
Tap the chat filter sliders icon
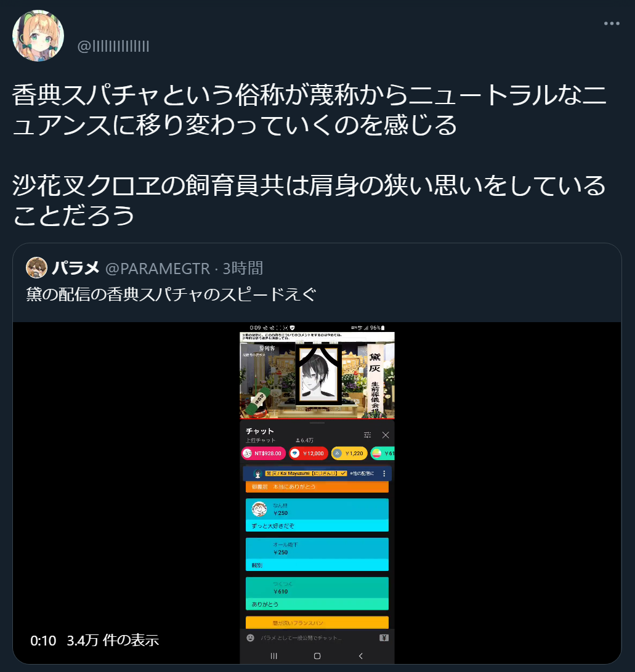tap(367, 435)
